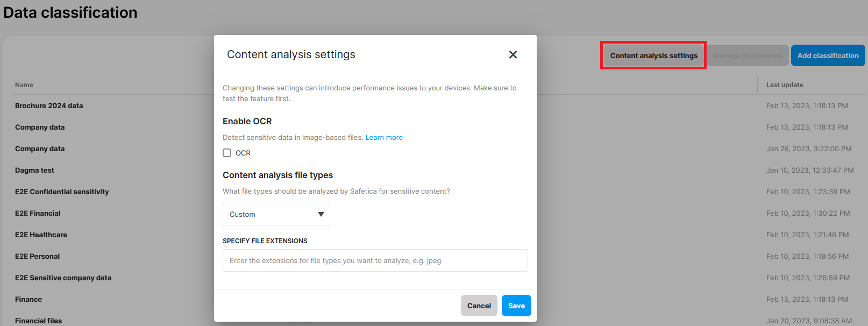This screenshot has width=868, height=326.
Task: Save the content analysis settings
Action: 516,306
